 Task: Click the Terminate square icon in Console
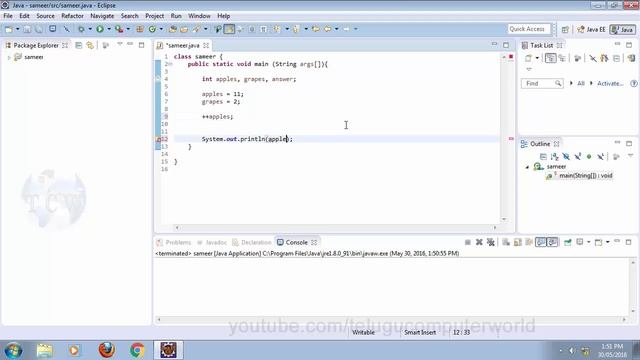(x=468, y=242)
